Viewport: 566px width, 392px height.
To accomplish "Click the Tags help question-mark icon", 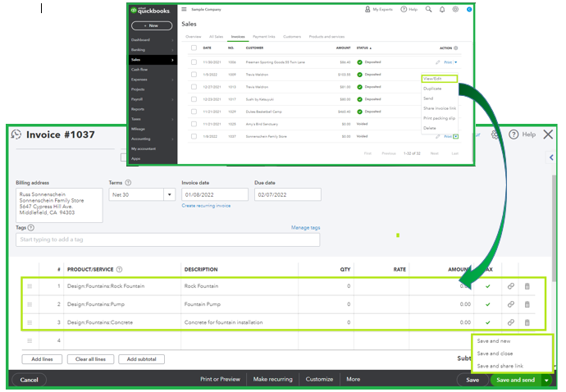I will coord(31,228).
